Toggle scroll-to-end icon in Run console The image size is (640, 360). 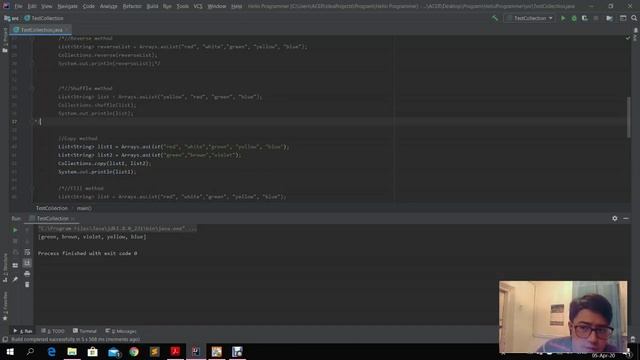[27, 263]
